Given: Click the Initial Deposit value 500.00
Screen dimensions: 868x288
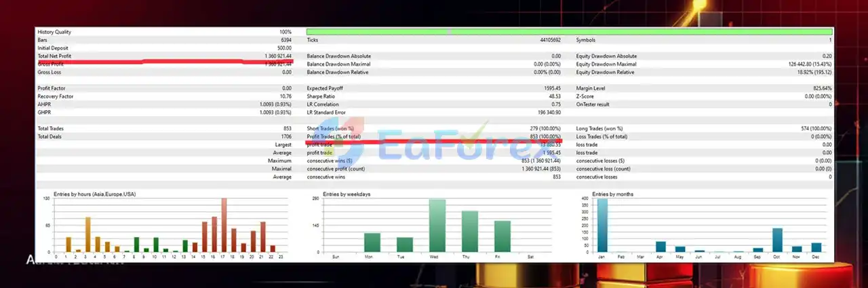Looking at the screenshot, I should (284, 48).
